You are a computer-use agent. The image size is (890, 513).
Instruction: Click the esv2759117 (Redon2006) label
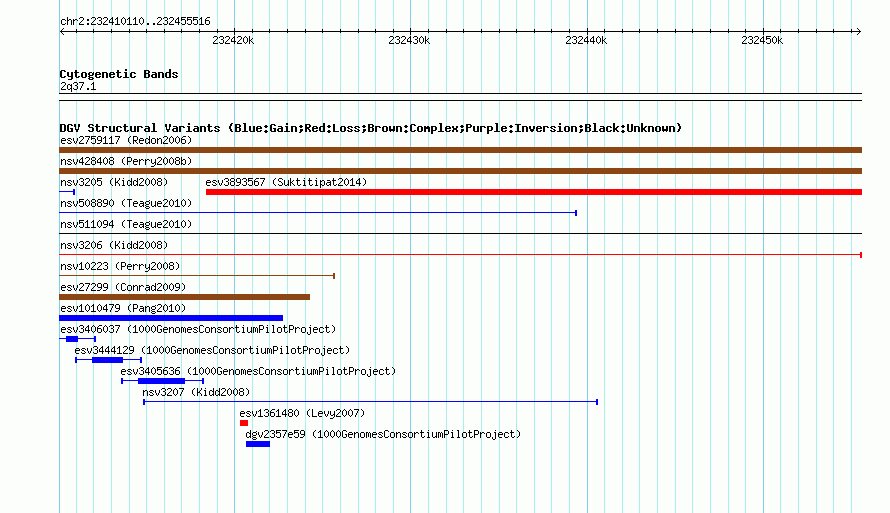pos(126,140)
